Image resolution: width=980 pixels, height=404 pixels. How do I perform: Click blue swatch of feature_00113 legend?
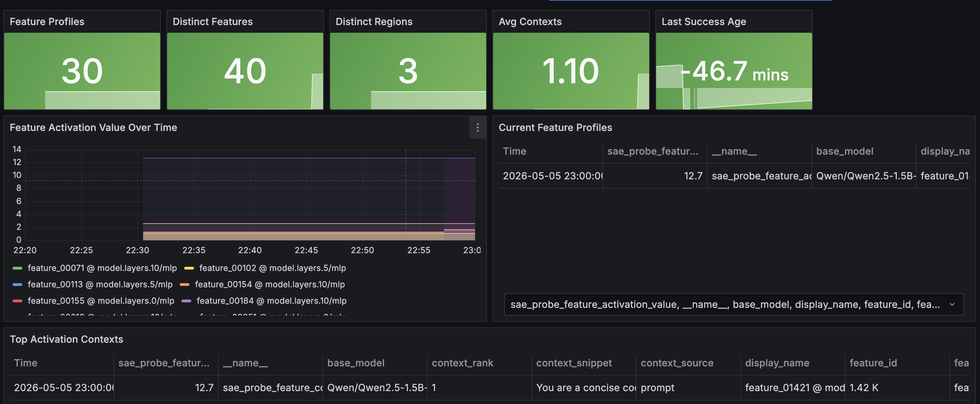tap(17, 285)
